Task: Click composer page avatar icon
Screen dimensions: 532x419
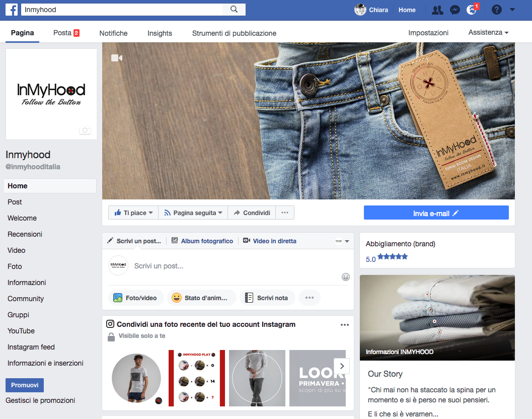Action: 118,265
